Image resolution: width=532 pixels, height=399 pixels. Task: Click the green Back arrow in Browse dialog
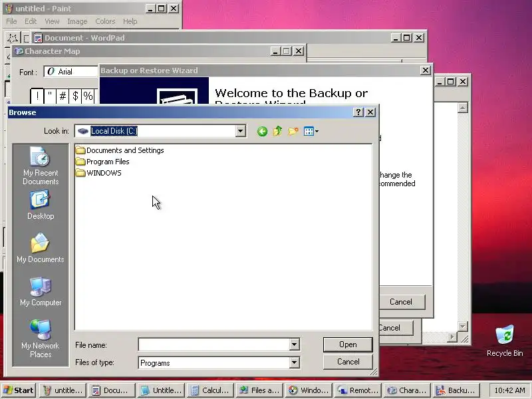tap(262, 131)
